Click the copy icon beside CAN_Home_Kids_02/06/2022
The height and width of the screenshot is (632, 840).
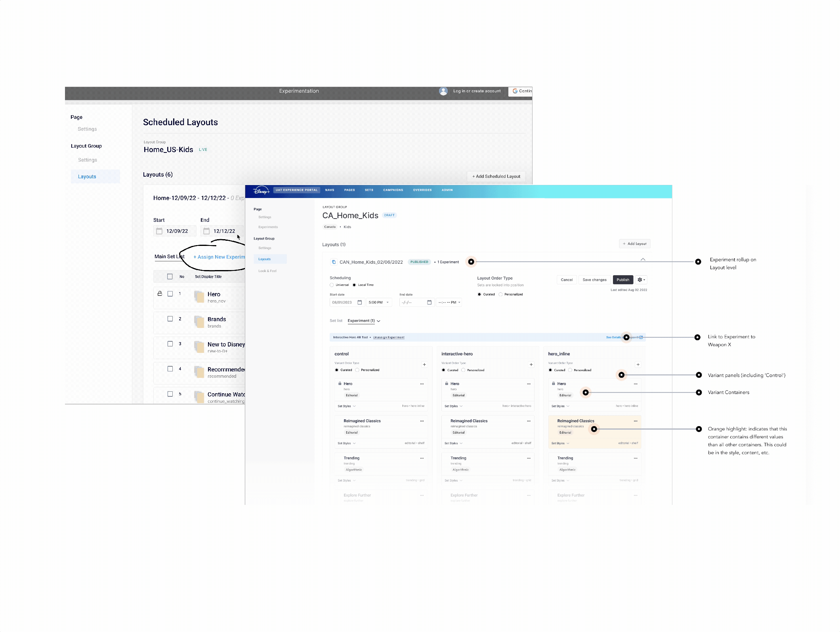[x=334, y=262]
